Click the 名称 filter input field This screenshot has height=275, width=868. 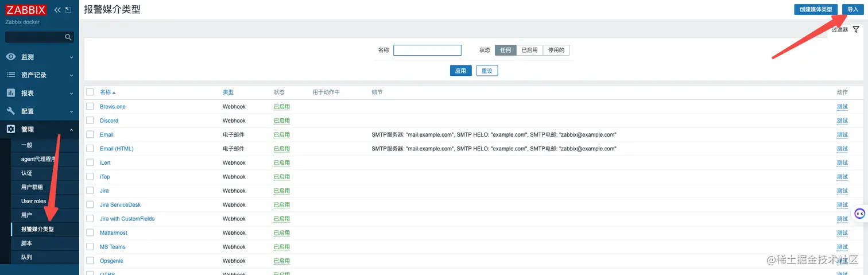pos(427,50)
